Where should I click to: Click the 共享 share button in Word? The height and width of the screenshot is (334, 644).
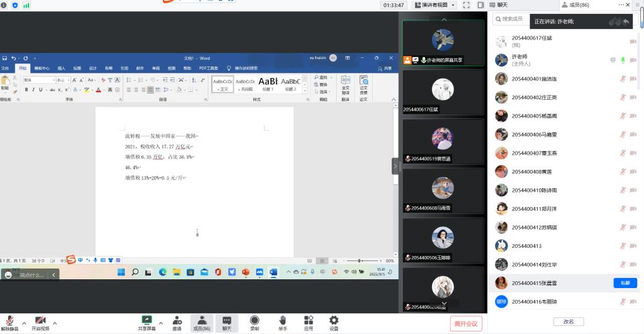(385, 68)
